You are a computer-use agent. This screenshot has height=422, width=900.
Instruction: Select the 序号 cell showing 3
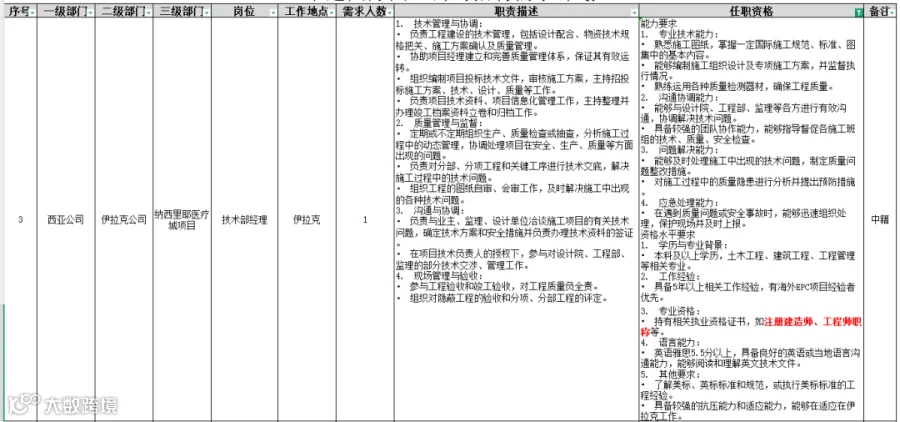coord(21,219)
